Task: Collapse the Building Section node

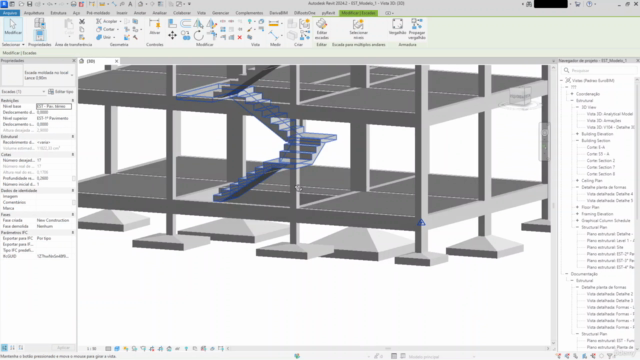Action: pos(577,140)
